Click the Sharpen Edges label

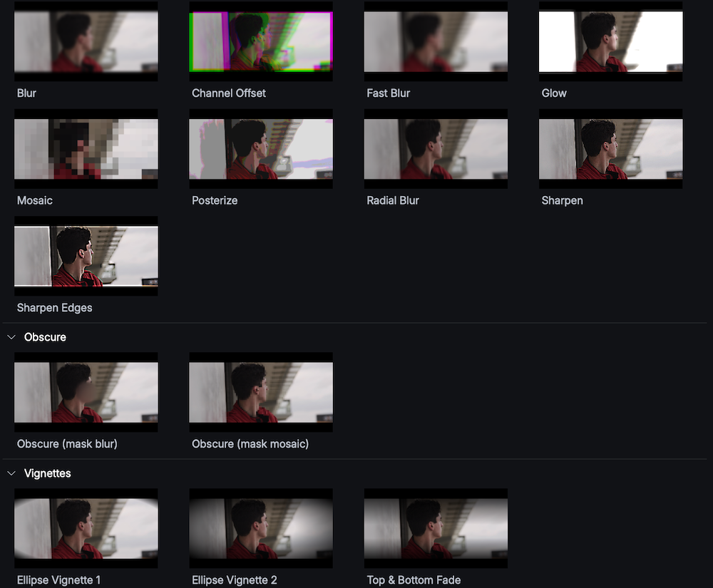pos(55,308)
